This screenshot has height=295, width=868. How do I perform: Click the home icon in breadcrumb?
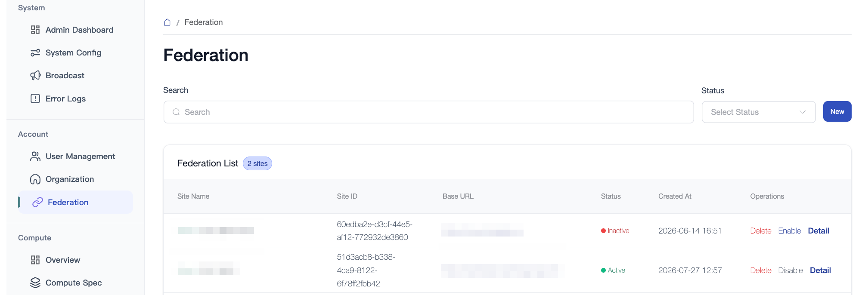tap(167, 22)
